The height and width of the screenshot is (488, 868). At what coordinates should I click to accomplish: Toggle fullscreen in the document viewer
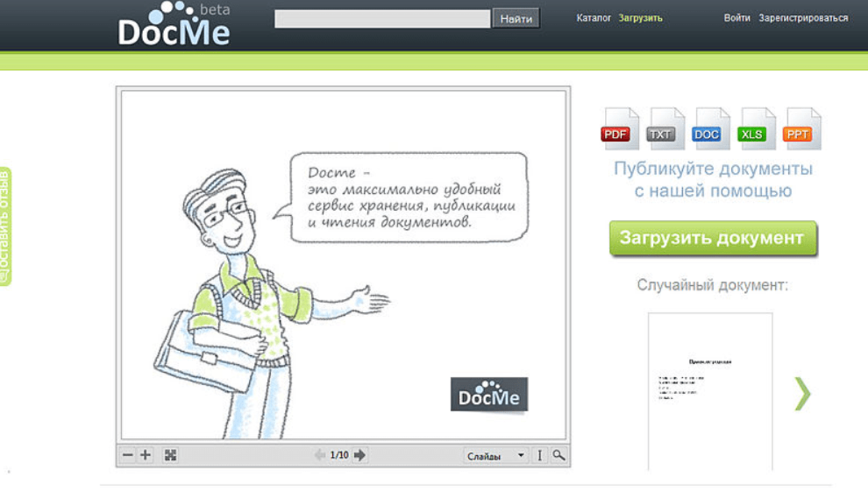point(170,455)
